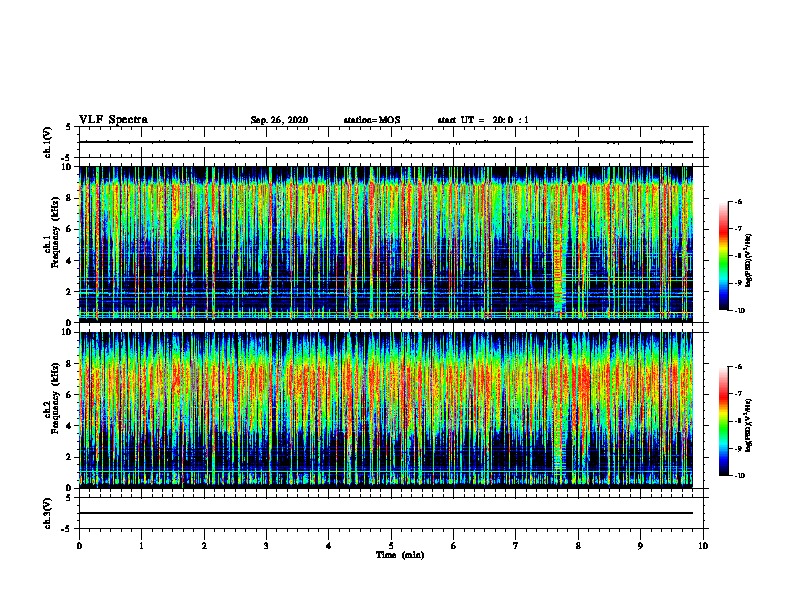
Task: Click the time axis tick label '10'
Action: tap(703, 545)
